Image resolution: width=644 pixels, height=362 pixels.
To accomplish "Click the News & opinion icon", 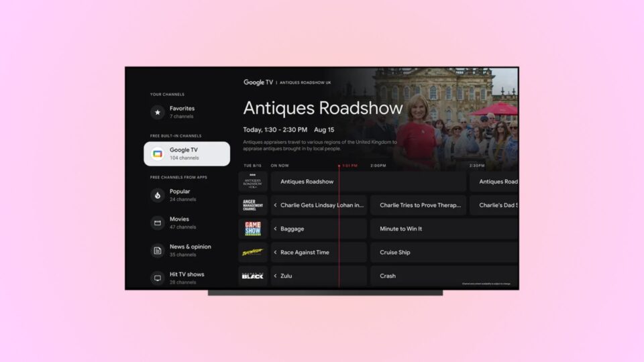I will click(158, 251).
